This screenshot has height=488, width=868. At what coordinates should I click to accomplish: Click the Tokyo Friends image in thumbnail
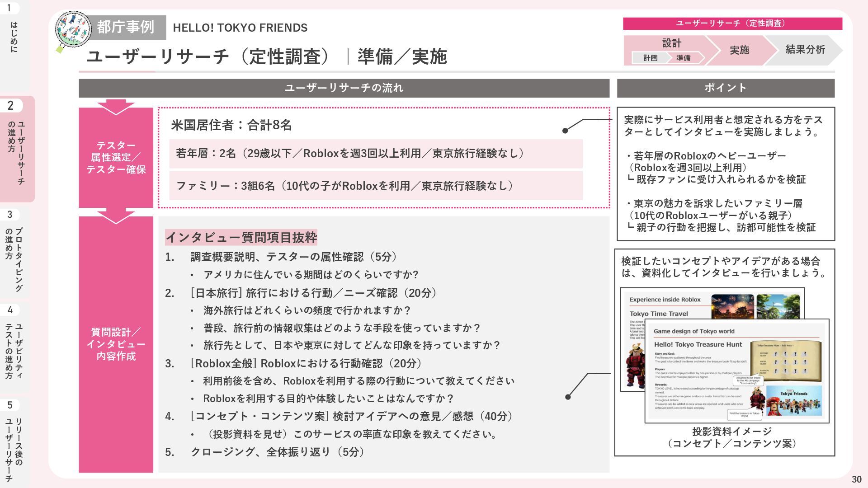pyautogui.click(x=793, y=400)
